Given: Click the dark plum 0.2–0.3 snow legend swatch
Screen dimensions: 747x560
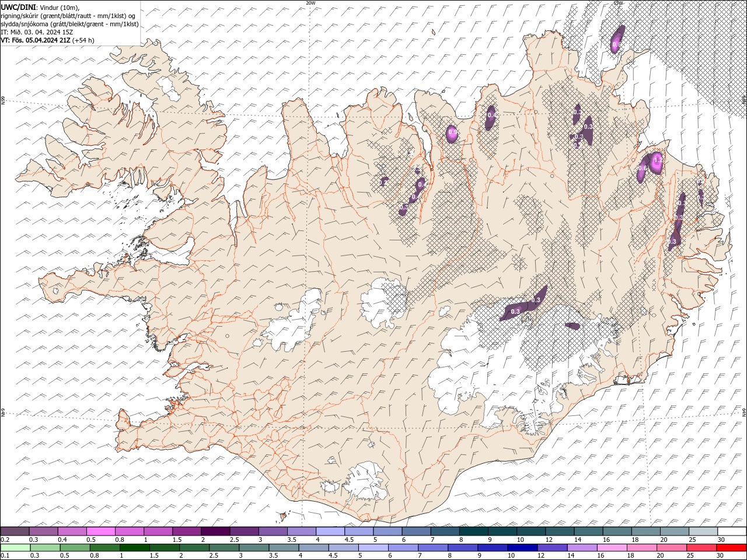Looking at the screenshot, I should pos(15,531).
